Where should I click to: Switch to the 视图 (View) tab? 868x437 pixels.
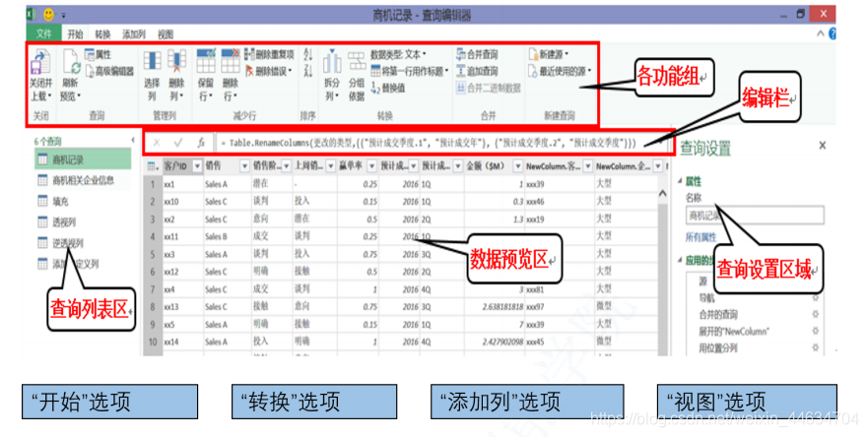click(x=166, y=34)
